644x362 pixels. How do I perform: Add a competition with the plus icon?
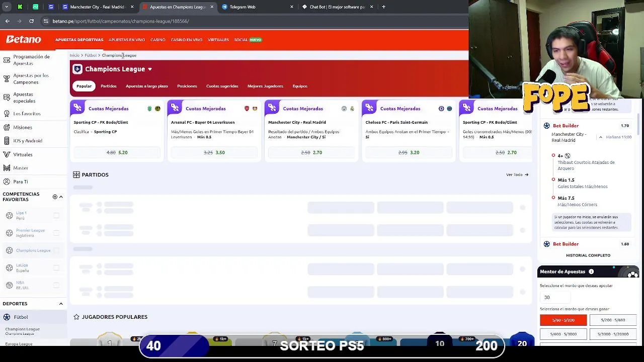tap(55, 197)
